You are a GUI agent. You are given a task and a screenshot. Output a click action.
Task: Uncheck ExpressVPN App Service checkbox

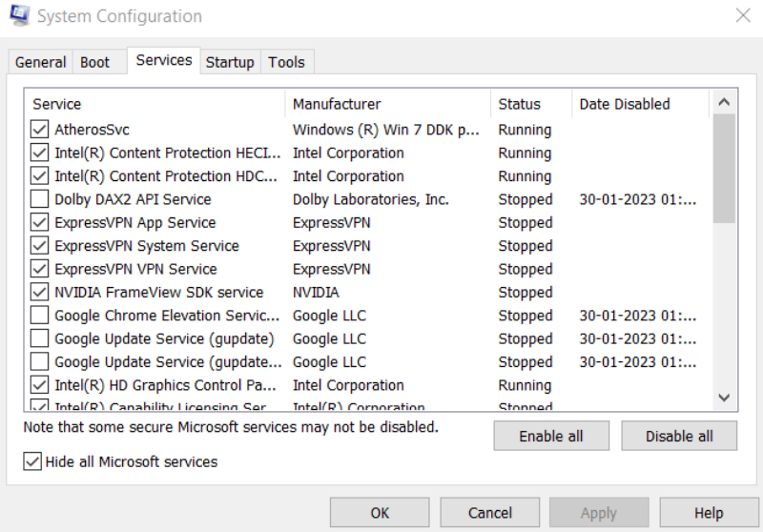click(x=39, y=223)
